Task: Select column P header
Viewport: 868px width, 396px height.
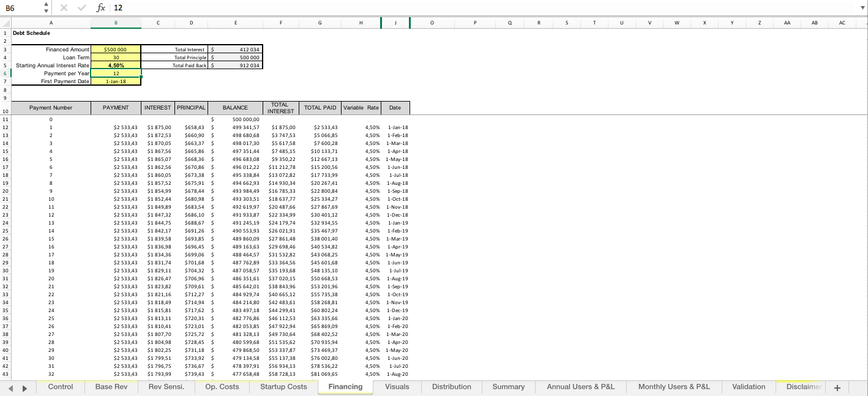Action: point(475,23)
